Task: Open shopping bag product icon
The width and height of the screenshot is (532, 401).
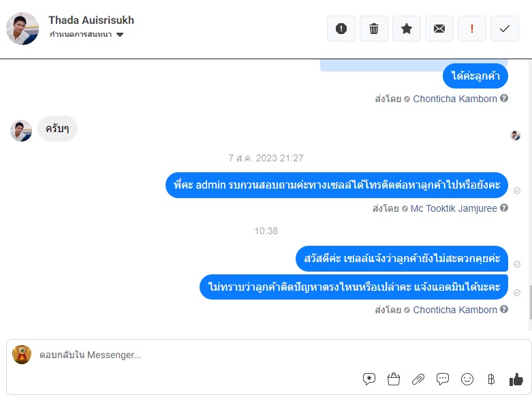Action: 394,379
